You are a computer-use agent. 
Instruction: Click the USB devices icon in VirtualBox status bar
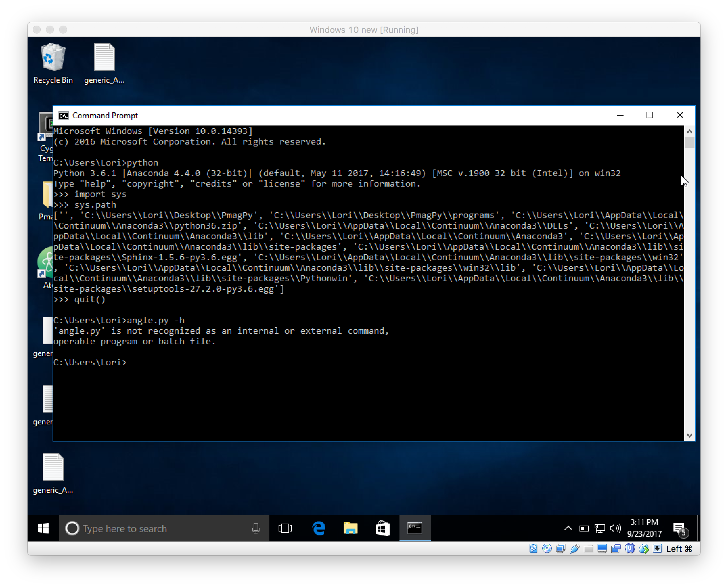click(574, 548)
